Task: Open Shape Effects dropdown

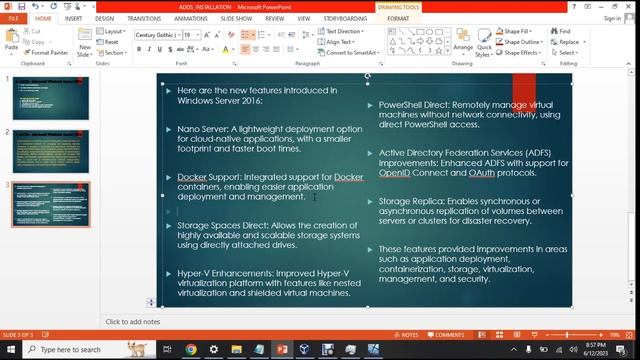Action: click(x=519, y=53)
